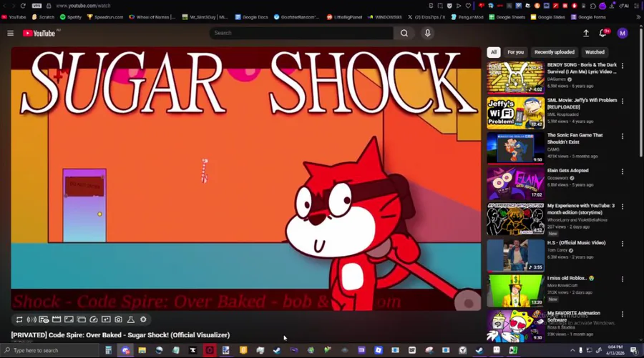The width and height of the screenshot is (644, 358).
Task: Open the upload/create video icon
Action: click(x=585, y=33)
